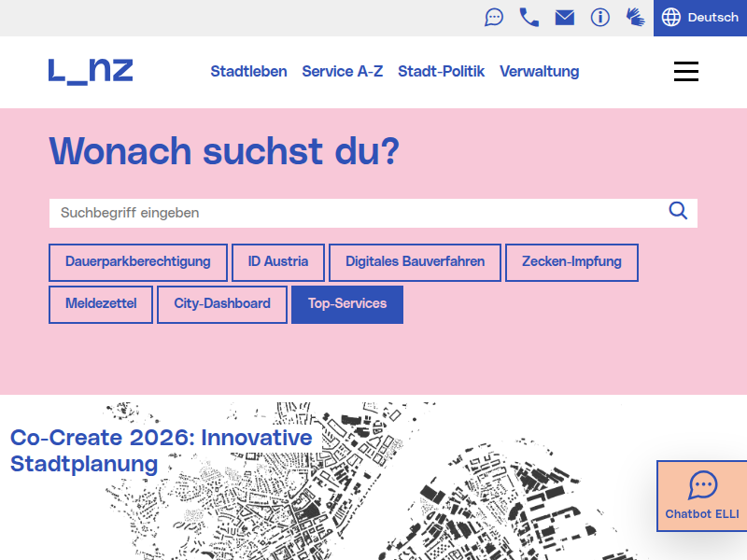The width and height of the screenshot is (747, 560).
Task: Open the information circle icon
Action: 600,18
